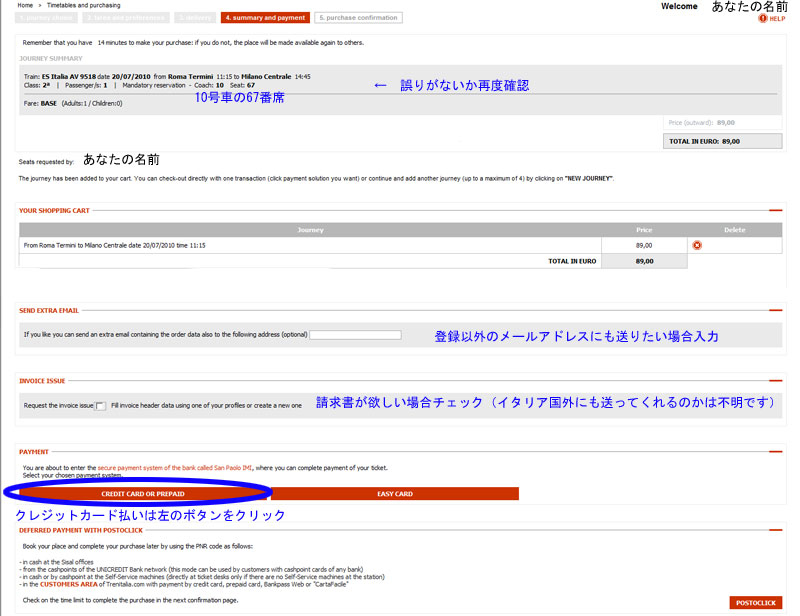Select the 2. fares and preferences step
Viewport: 800px width, 616px height.
tap(126, 18)
